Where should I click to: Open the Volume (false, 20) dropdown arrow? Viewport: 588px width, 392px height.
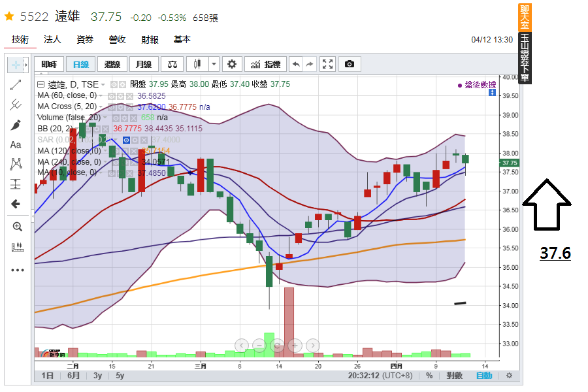pyautogui.click(x=105, y=118)
